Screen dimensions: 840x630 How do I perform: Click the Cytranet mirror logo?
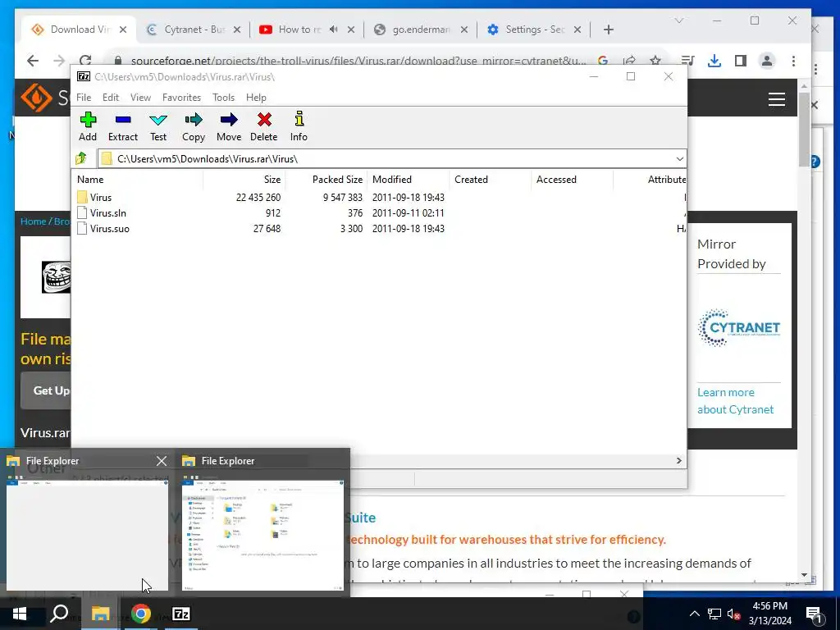click(739, 327)
